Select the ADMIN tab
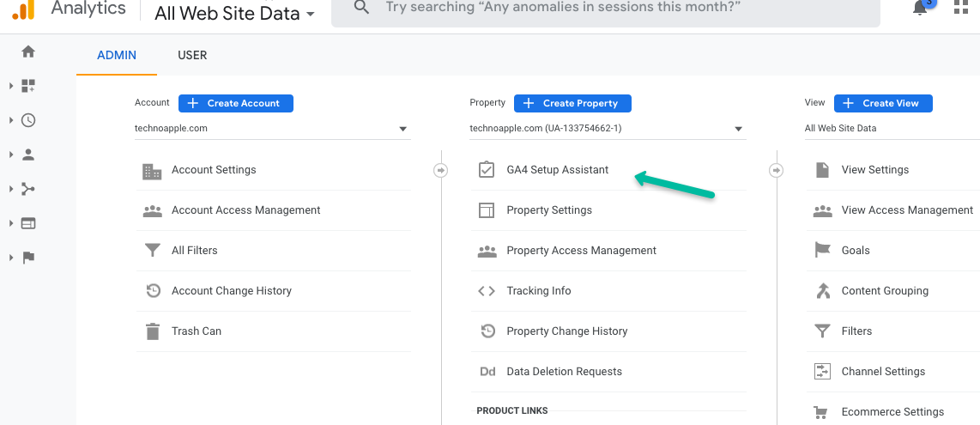This screenshot has height=425, width=980. click(x=117, y=55)
